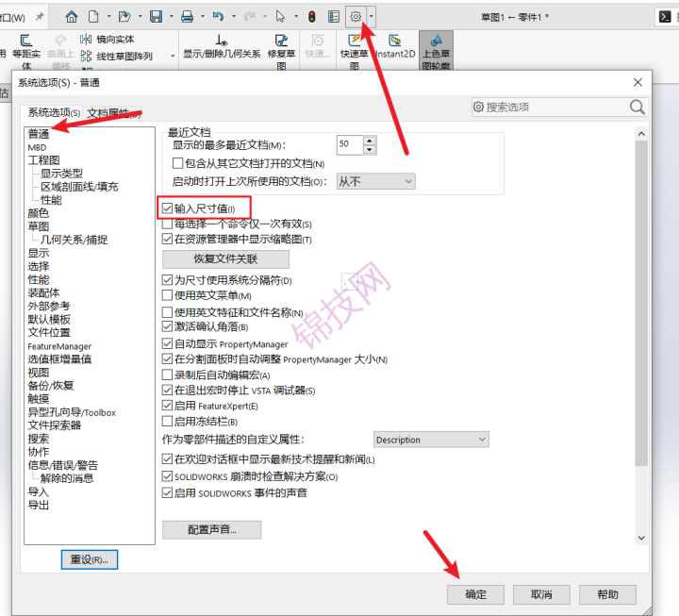Click Repair Sketch (修复草图) tool
679x616 pixels.
click(x=281, y=53)
